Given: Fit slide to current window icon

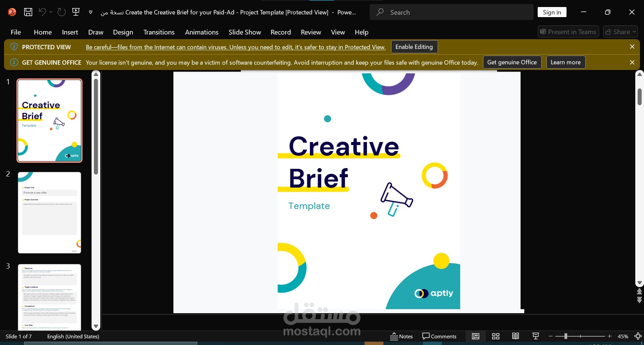Looking at the screenshot, I should pyautogui.click(x=638, y=336).
